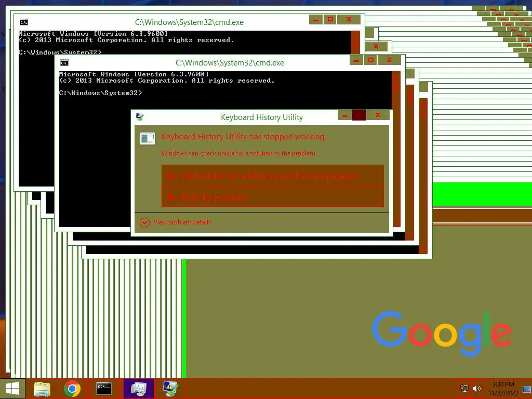Viewport: 532px width, 399px height.
Task: Choose Close the program option
Action: [x=272, y=197]
